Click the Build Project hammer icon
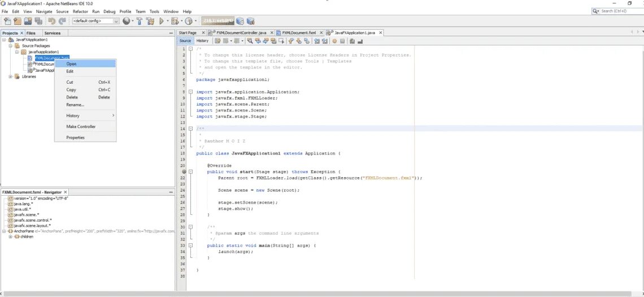 (x=139, y=21)
